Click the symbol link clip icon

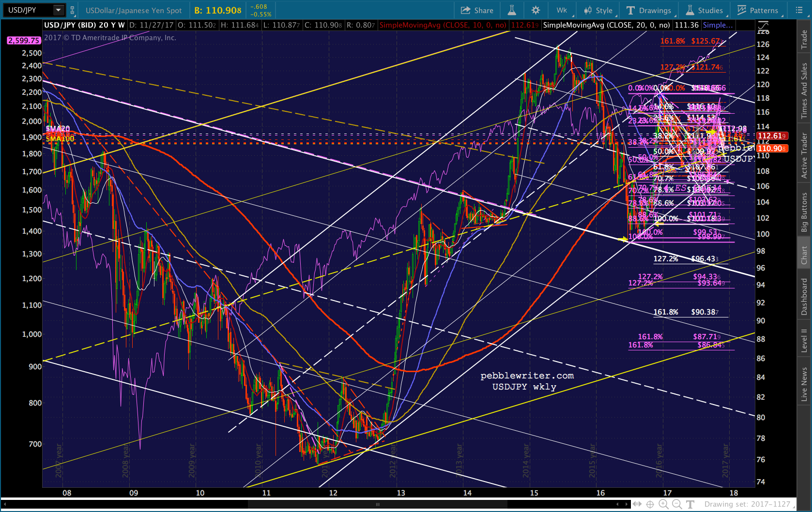(x=73, y=10)
